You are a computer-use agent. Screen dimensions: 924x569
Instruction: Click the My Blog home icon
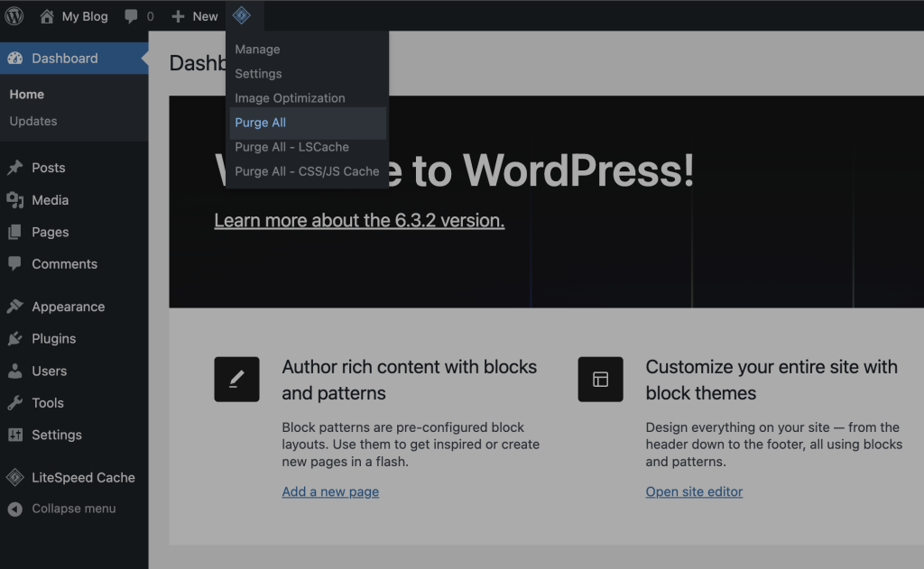coord(47,16)
